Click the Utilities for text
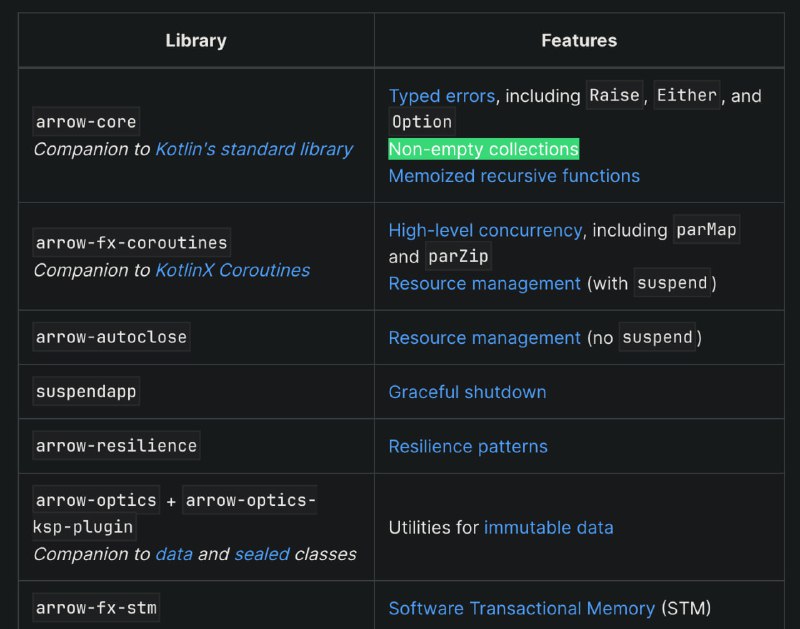The image size is (800, 629). point(434,527)
